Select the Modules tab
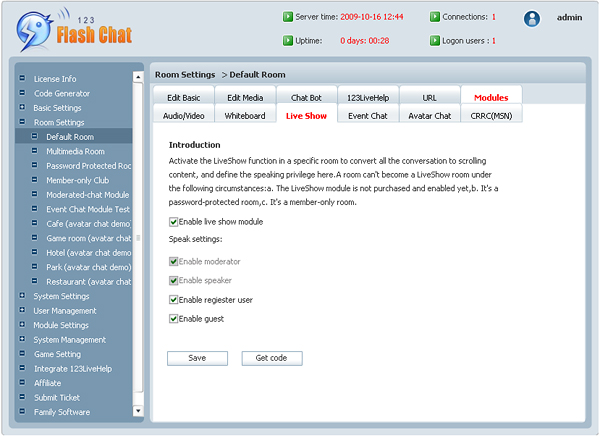This screenshot has height=436, width=600. click(x=491, y=96)
